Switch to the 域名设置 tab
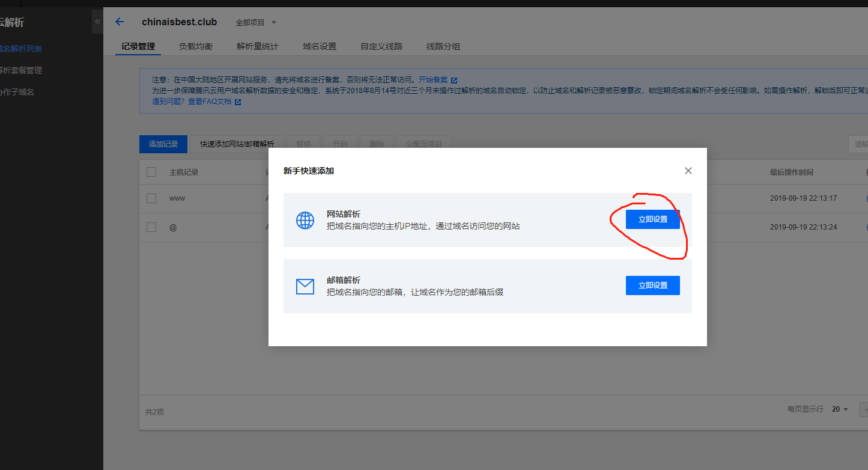This screenshot has height=470, width=868. point(319,46)
